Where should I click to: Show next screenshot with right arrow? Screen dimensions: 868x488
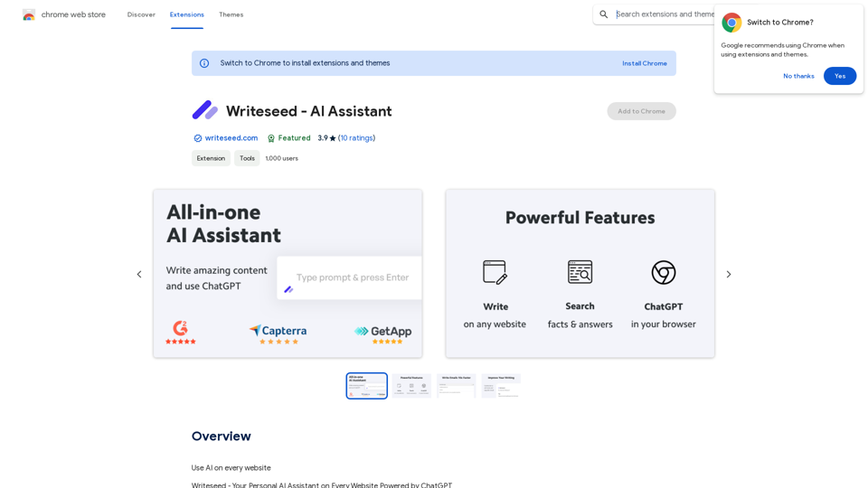tap(729, 274)
